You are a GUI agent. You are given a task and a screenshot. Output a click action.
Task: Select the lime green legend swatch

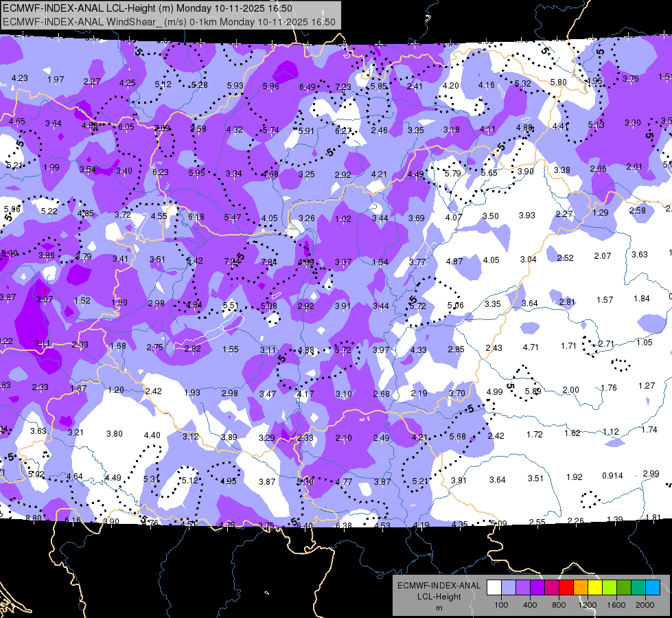tap(610, 588)
